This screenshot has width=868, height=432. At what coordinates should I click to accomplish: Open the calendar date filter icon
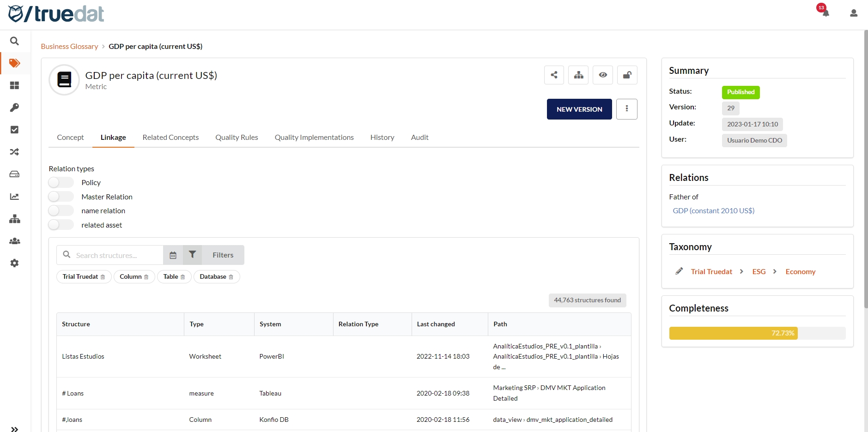tap(173, 255)
